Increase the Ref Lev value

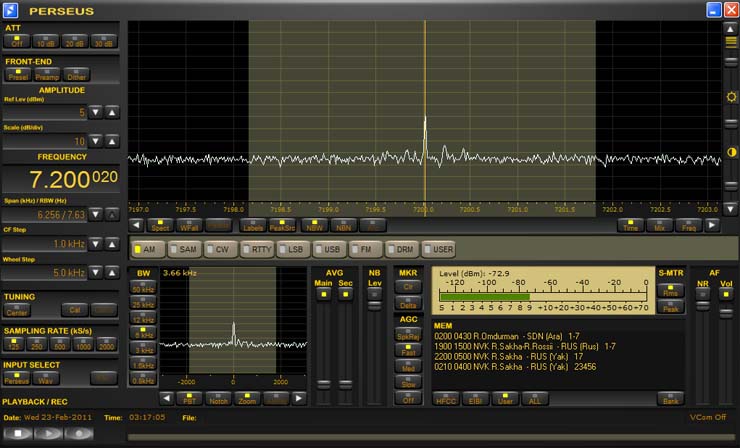[112, 112]
